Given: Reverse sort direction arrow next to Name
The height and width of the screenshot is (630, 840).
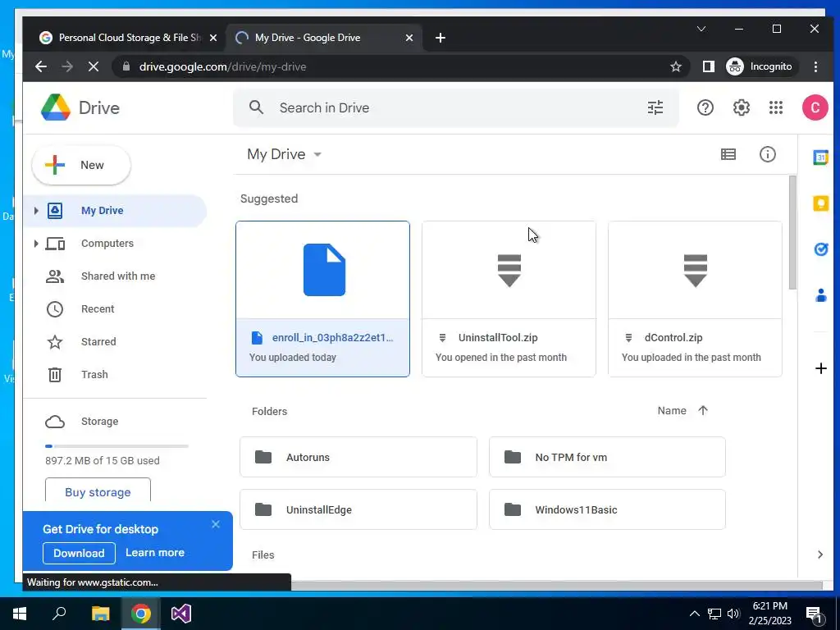Looking at the screenshot, I should [703, 410].
